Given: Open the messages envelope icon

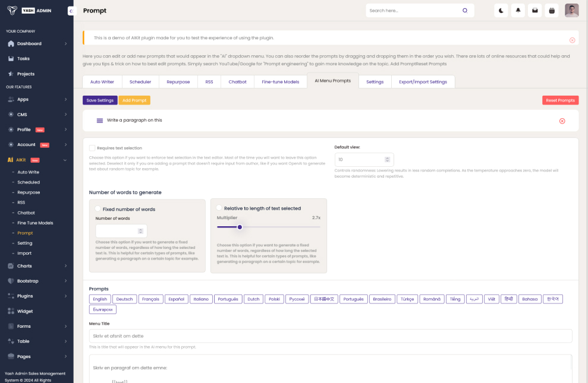Looking at the screenshot, I should 534,11.
